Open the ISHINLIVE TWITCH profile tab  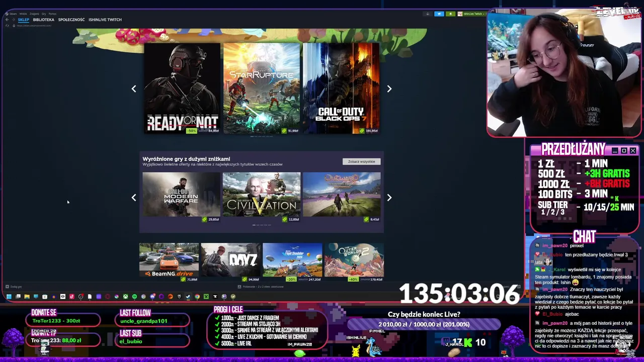105,20
